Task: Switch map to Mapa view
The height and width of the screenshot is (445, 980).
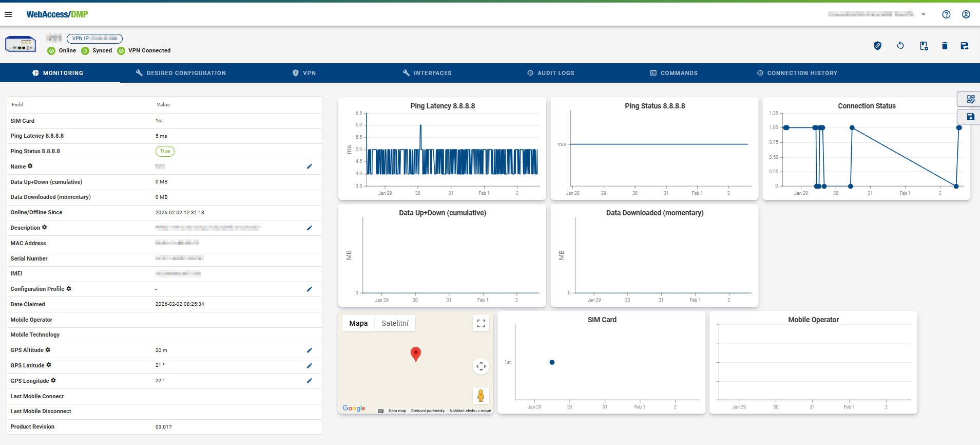Action: pyautogui.click(x=358, y=323)
